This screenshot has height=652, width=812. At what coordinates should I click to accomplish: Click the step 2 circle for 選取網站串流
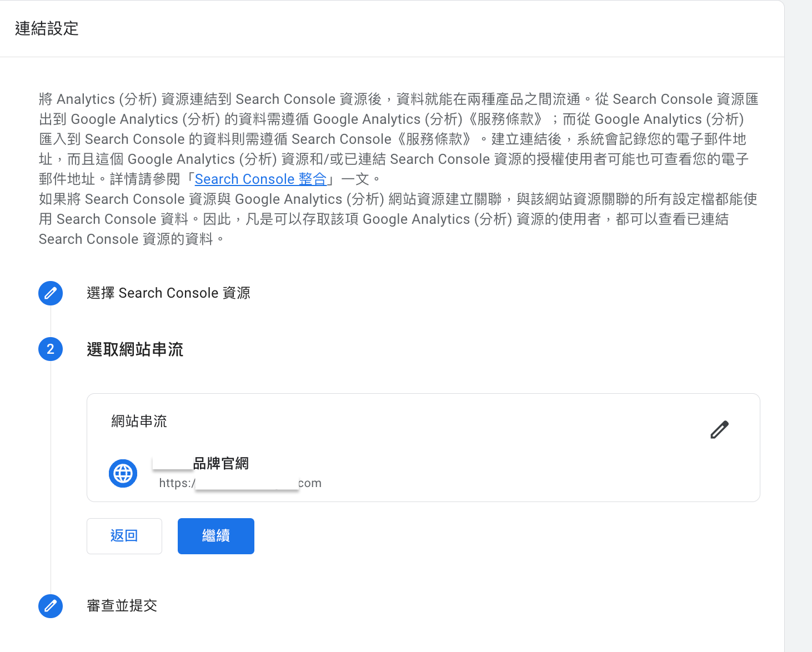pos(51,349)
